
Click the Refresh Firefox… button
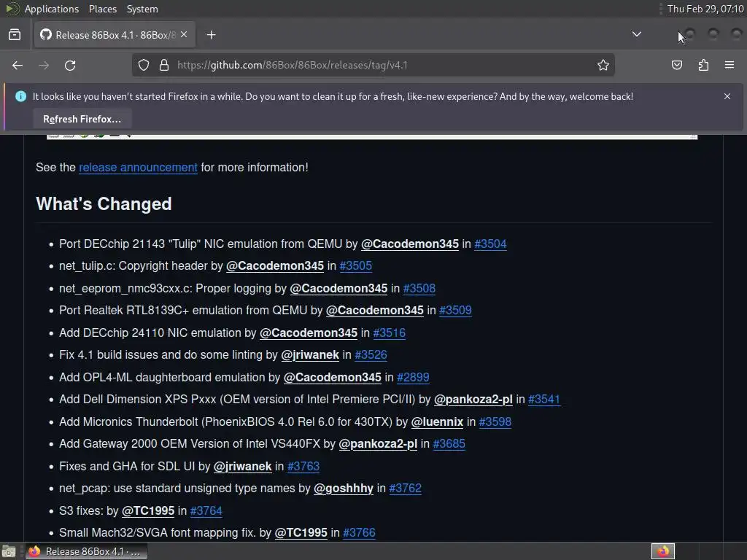(x=82, y=119)
